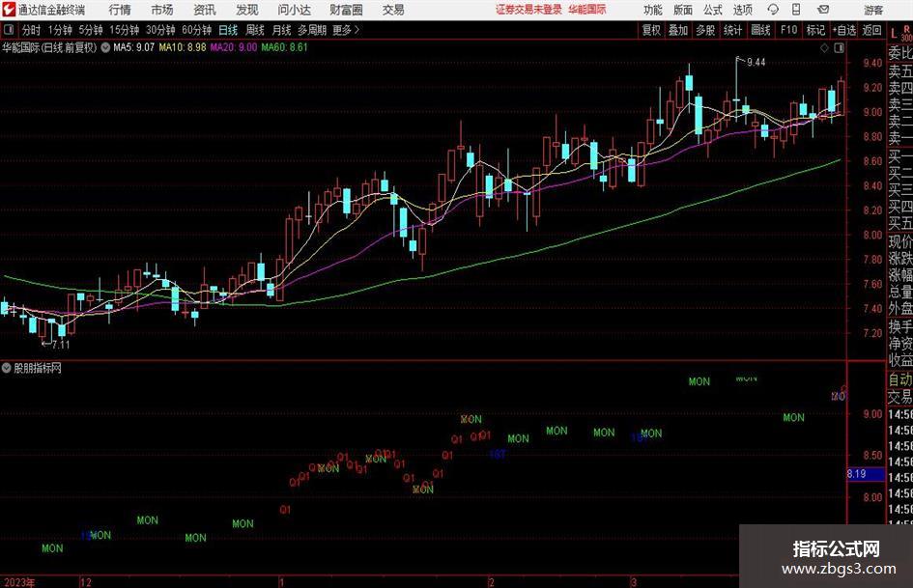Screen dimensions: 913x588
Task: Click MA5: 9.07 indicator value
Action: tap(134, 47)
